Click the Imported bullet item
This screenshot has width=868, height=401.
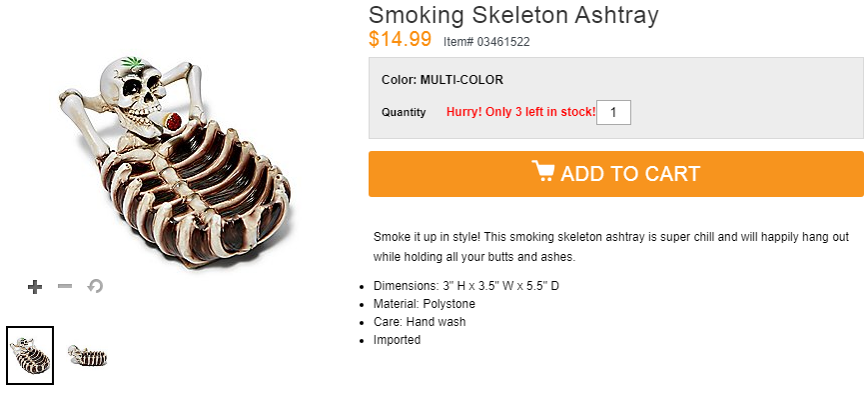(397, 340)
